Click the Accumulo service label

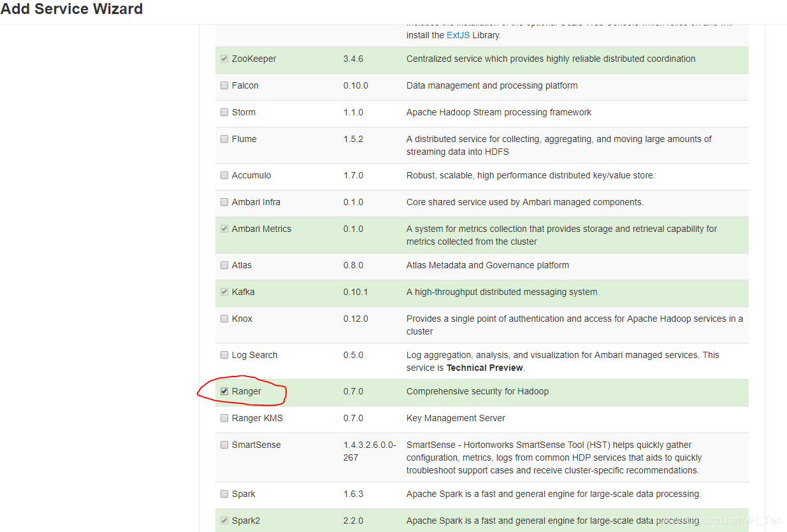(253, 175)
